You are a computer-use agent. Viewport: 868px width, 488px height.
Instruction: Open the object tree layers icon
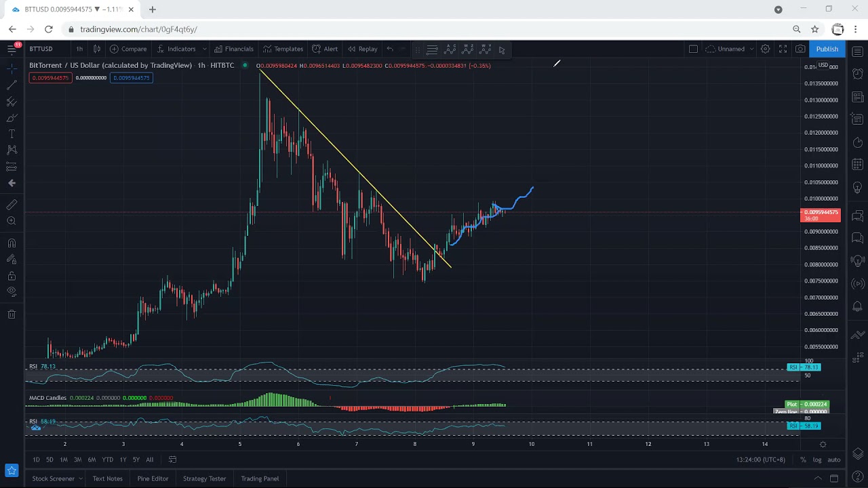858,454
